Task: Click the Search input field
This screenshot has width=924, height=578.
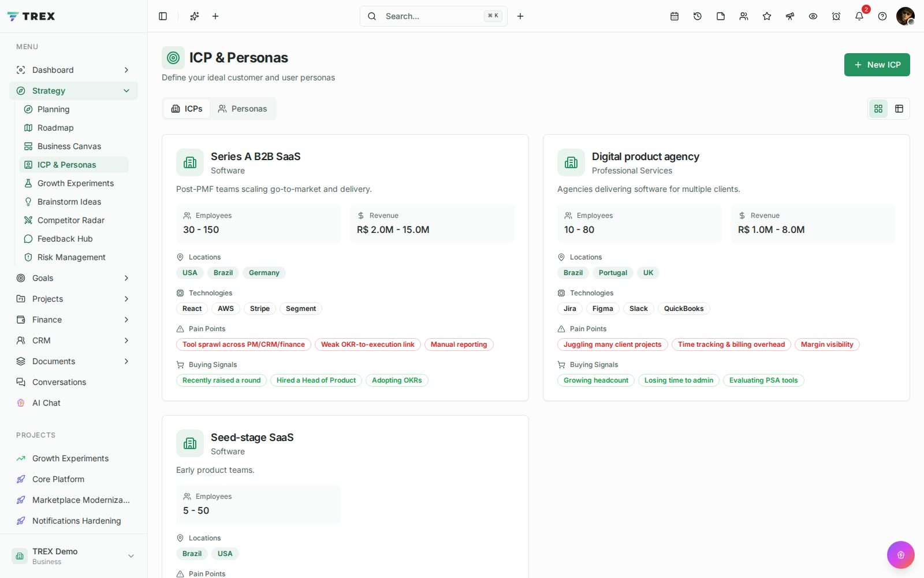Action: 433,16
